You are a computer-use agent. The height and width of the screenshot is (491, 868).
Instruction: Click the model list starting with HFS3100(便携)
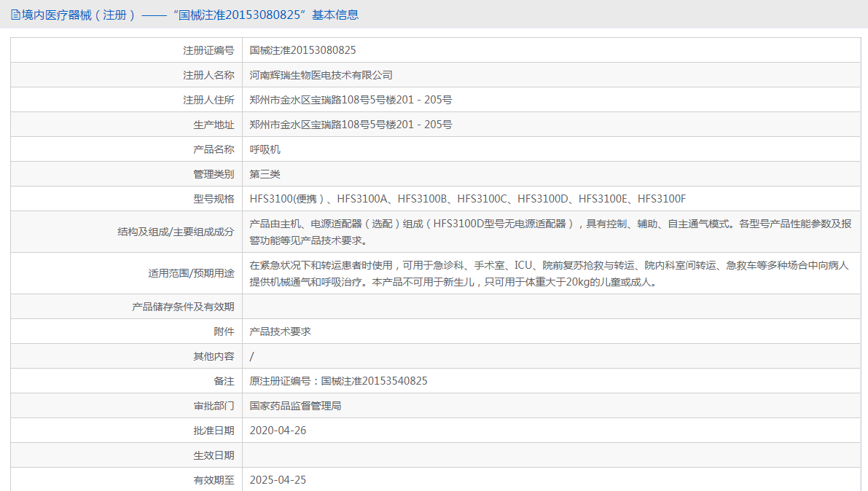[x=467, y=199]
